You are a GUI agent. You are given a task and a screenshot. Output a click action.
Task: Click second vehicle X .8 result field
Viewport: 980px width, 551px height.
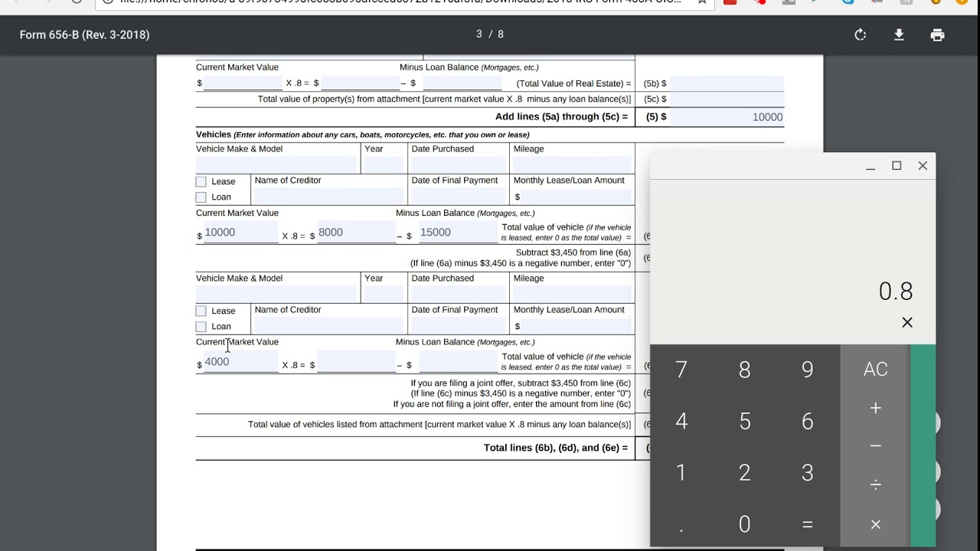[356, 362]
